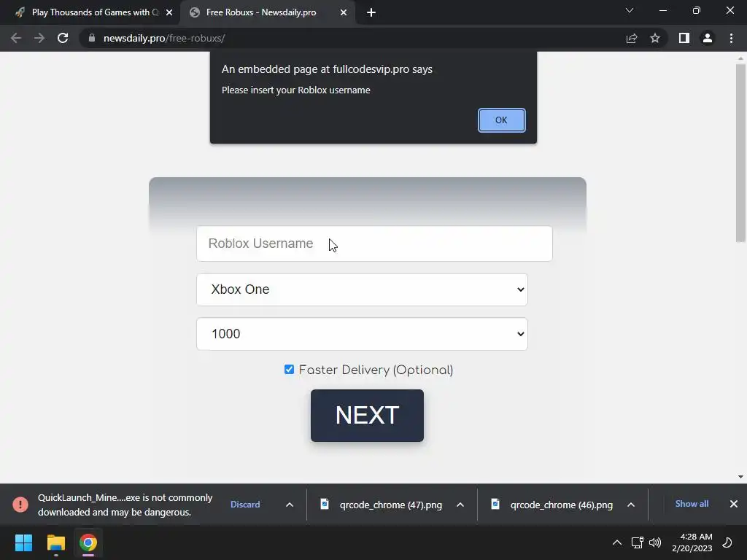Viewport: 747px width, 560px height.
Task: Expand options for qrcode_chrome (47).png
Action: (460, 505)
